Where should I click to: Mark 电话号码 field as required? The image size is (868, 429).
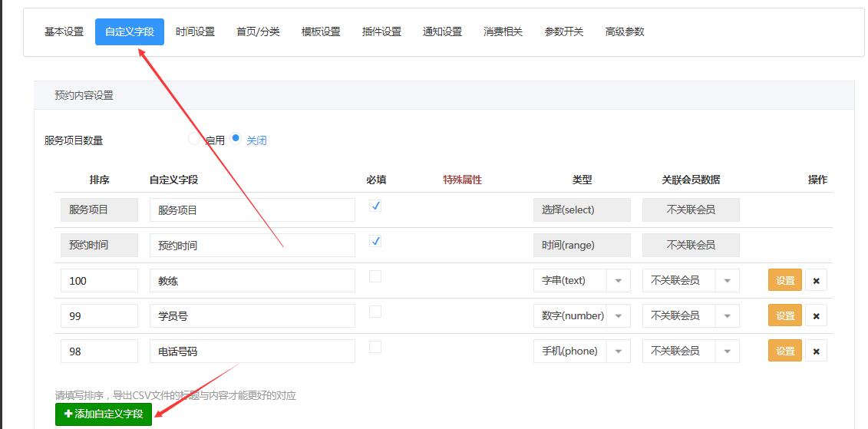click(x=375, y=347)
